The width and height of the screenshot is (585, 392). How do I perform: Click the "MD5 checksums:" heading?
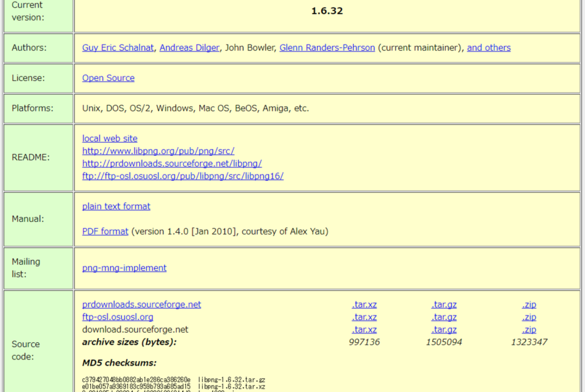119,363
